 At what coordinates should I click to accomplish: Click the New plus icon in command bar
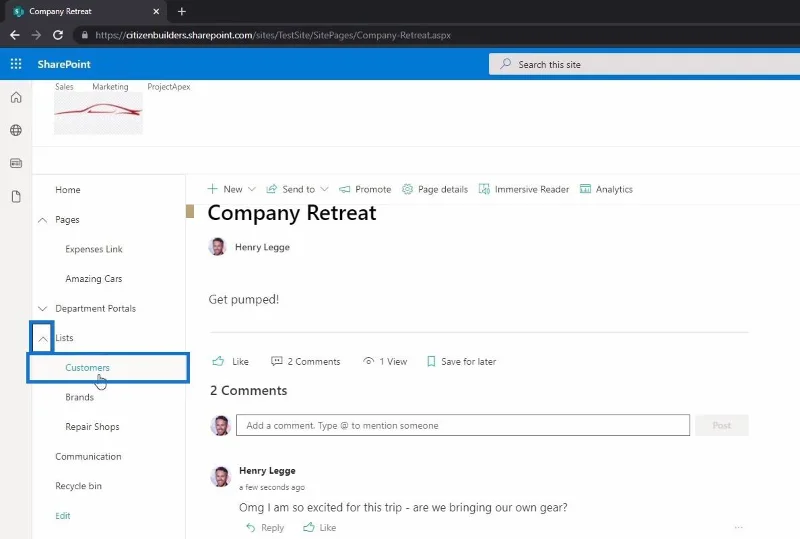(x=212, y=189)
